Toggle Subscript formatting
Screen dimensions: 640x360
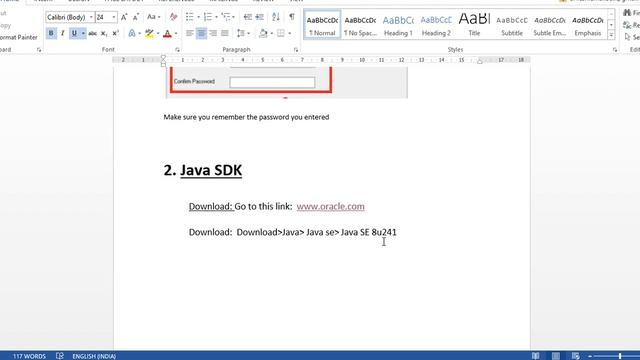[x=104, y=33]
